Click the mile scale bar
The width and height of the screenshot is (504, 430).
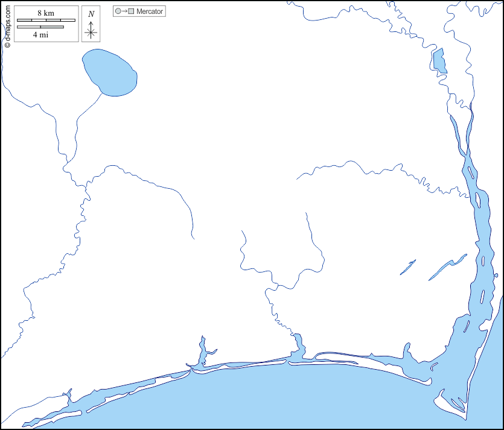(x=40, y=27)
